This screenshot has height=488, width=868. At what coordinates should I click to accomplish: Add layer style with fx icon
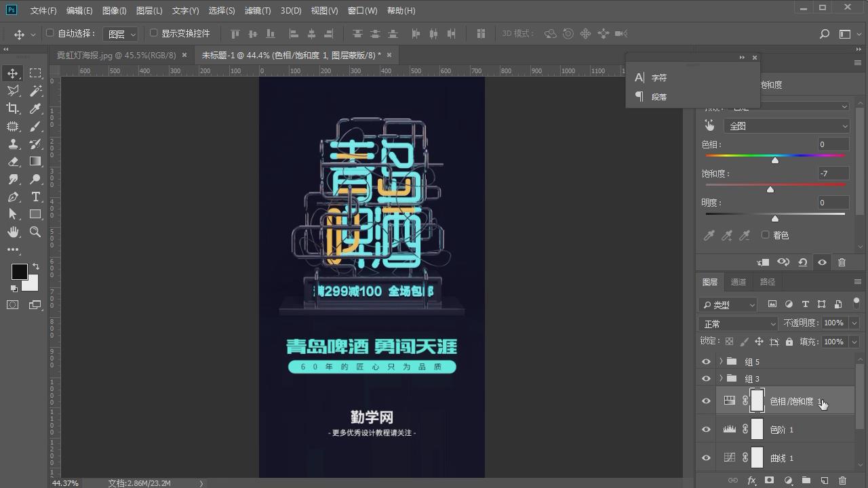tap(751, 481)
